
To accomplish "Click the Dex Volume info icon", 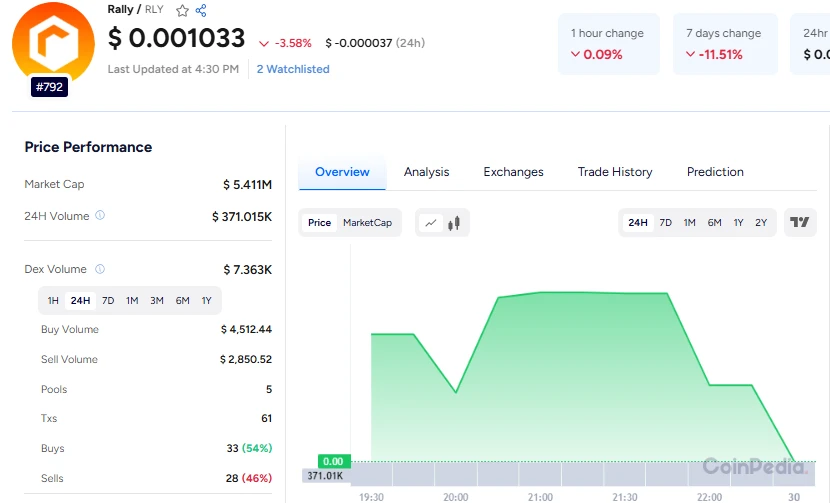I will 100,269.
